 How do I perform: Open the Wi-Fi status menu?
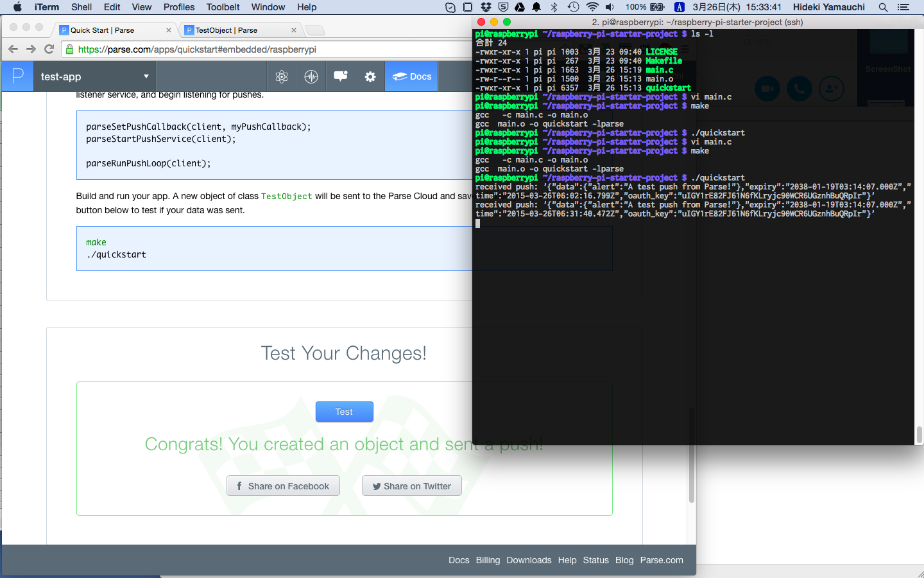(x=592, y=7)
